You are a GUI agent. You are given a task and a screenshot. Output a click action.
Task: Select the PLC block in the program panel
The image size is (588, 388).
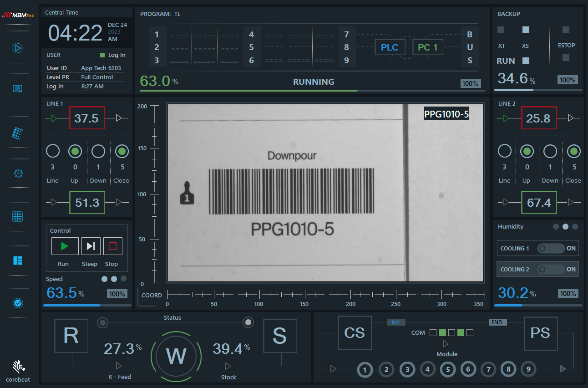click(390, 47)
